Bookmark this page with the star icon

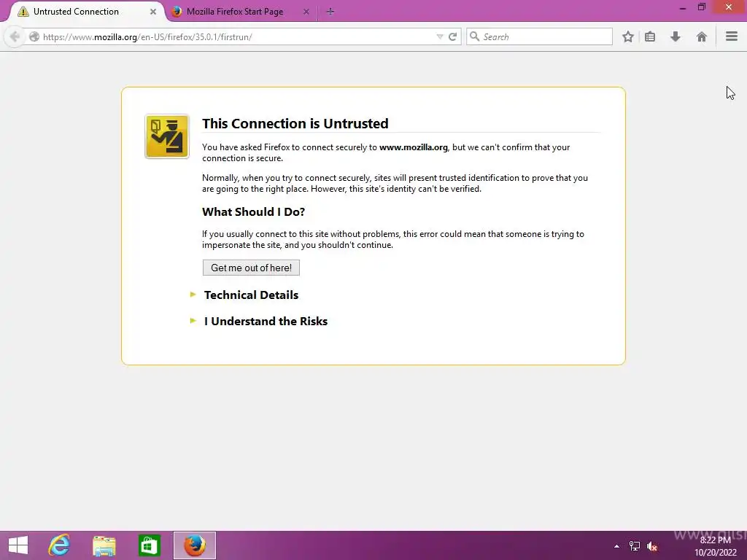[628, 36]
